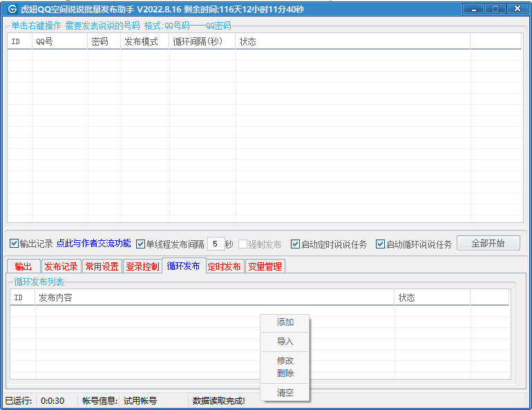Viewport: 532px width, 410px height.
Task: Disable the 启动定时说说任务 checkbox
Action: [x=295, y=244]
